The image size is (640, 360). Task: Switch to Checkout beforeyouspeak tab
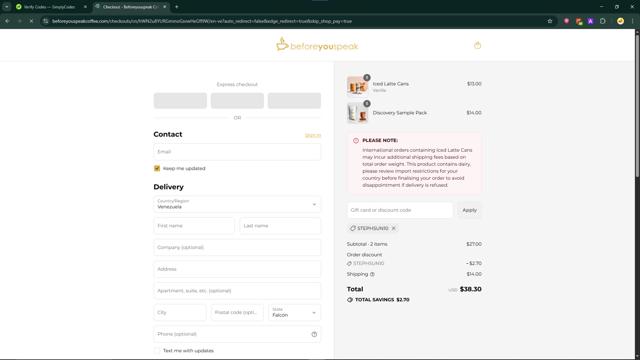pyautogui.click(x=131, y=7)
